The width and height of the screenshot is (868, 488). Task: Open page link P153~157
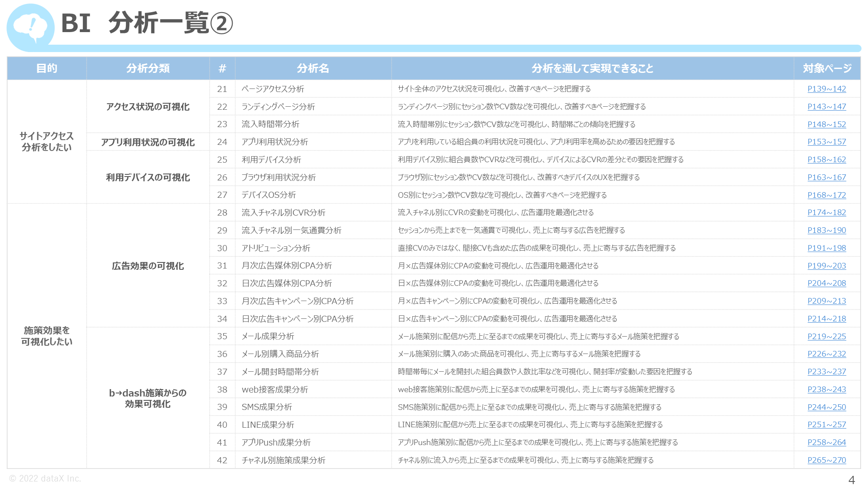[x=827, y=142]
